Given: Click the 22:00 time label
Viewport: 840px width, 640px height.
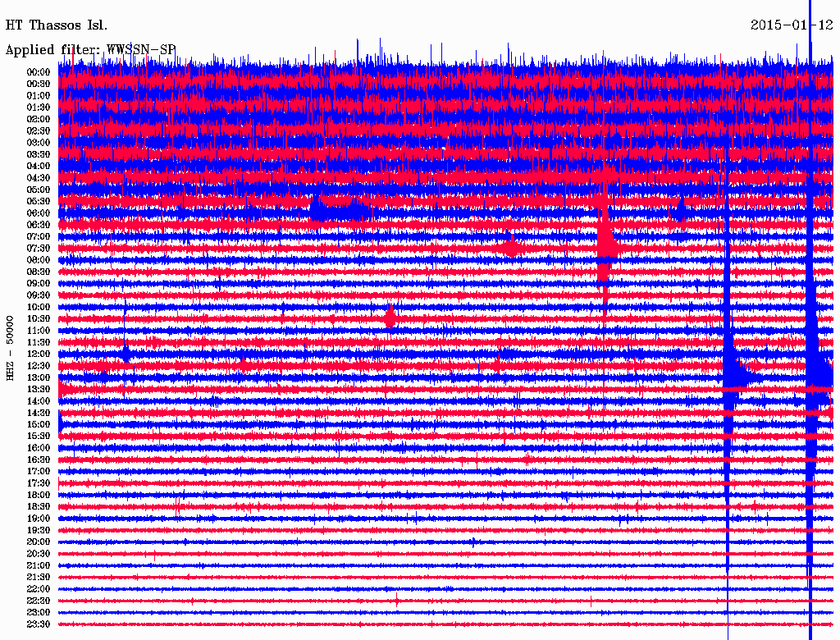Looking at the screenshot, I should coord(39,589).
